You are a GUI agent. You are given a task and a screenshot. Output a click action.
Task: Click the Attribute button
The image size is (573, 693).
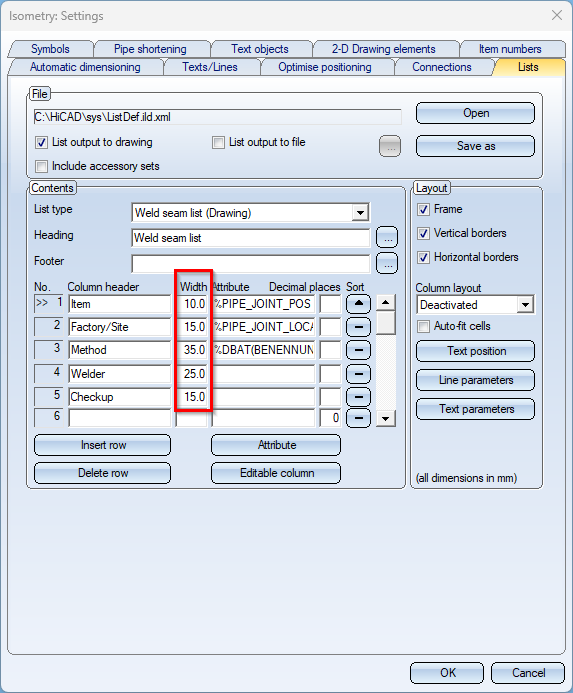click(276, 445)
